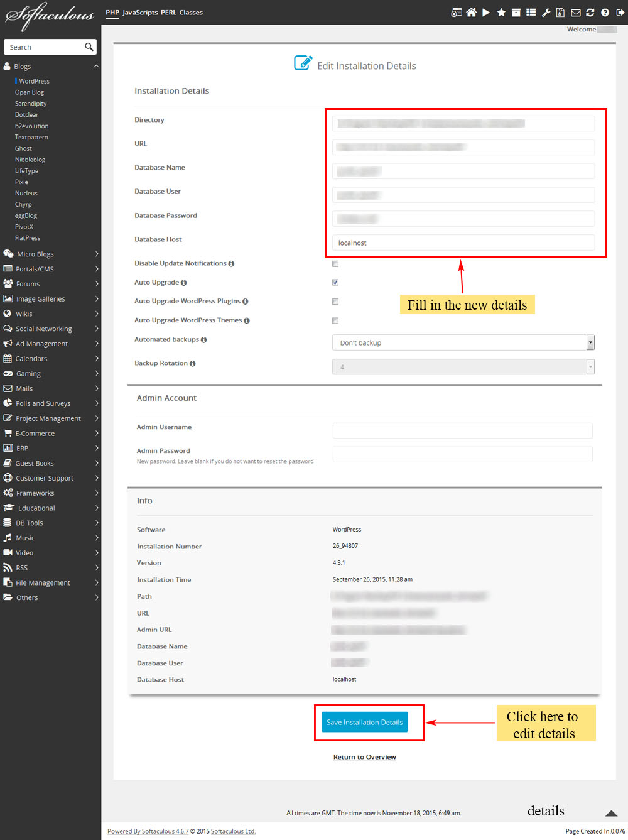Expand the Portals/CMS category
628x840 pixels.
(50, 269)
